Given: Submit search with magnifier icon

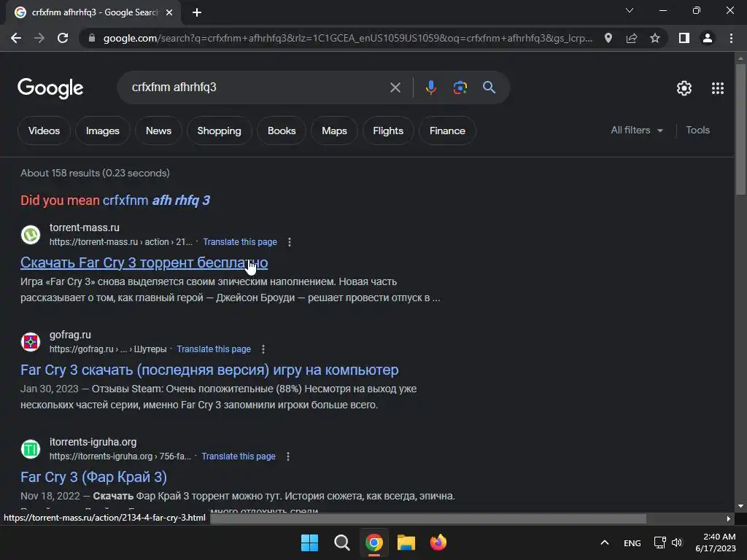Looking at the screenshot, I should pos(489,87).
